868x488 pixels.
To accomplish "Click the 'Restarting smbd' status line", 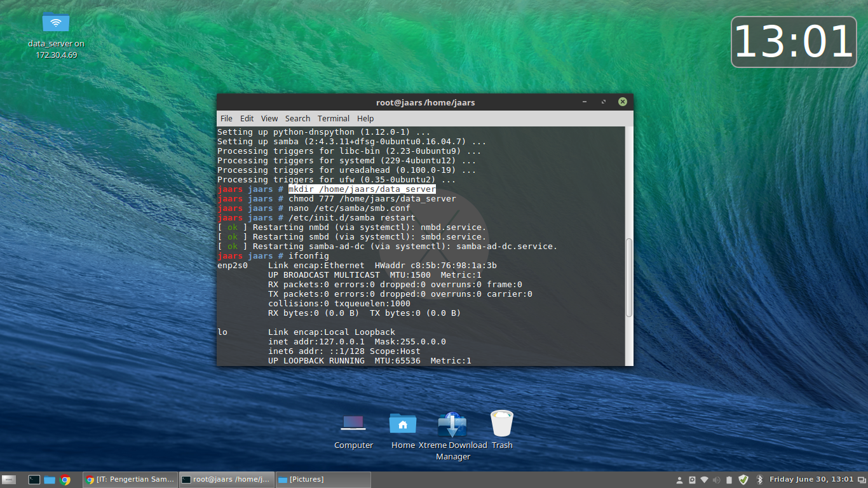I will tap(352, 237).
